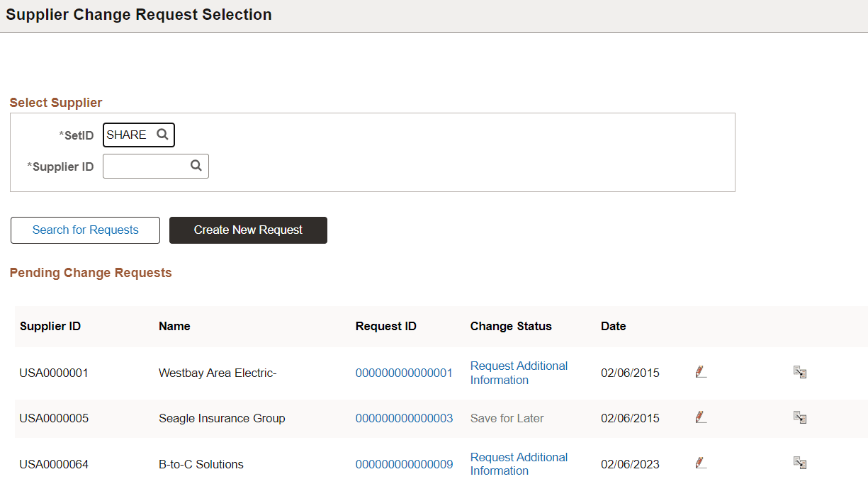Select the Save for Later status text
Image resolution: width=868 pixels, height=496 pixels.
point(507,418)
